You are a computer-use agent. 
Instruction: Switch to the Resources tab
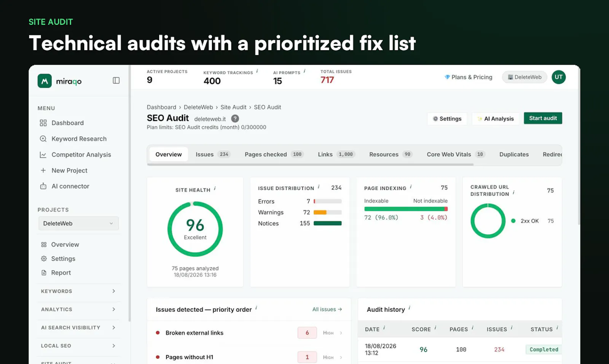(x=391, y=154)
